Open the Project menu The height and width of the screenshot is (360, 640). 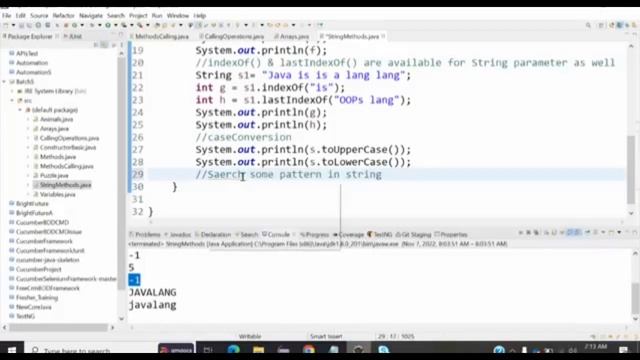click(x=138, y=16)
